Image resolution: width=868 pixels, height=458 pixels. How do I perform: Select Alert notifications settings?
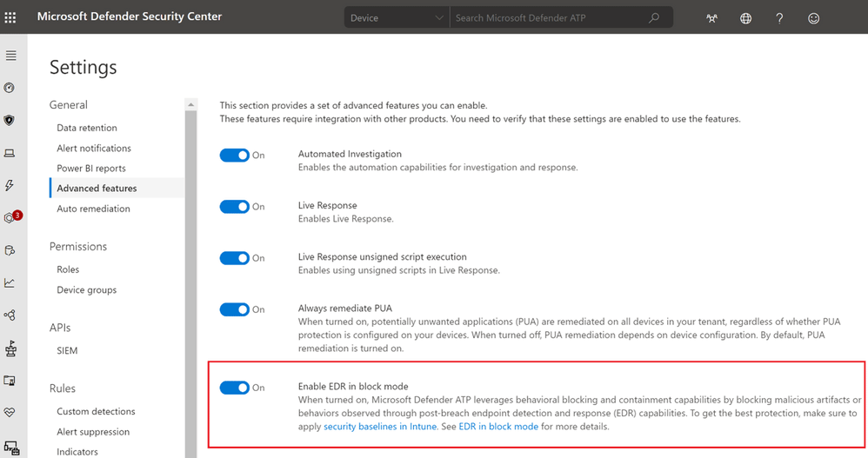(94, 149)
